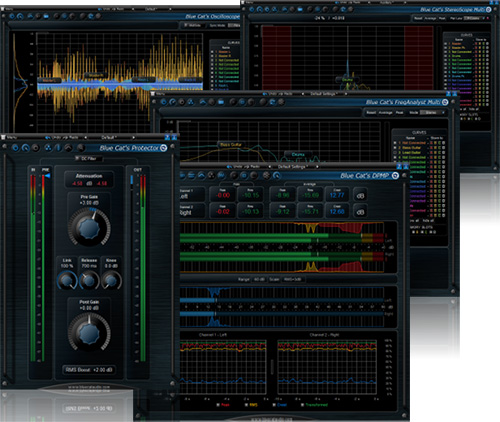Screen dimensions: 500x422
Task: Click the undo arrow icon in Protector toolbar
Action: (x=25, y=148)
